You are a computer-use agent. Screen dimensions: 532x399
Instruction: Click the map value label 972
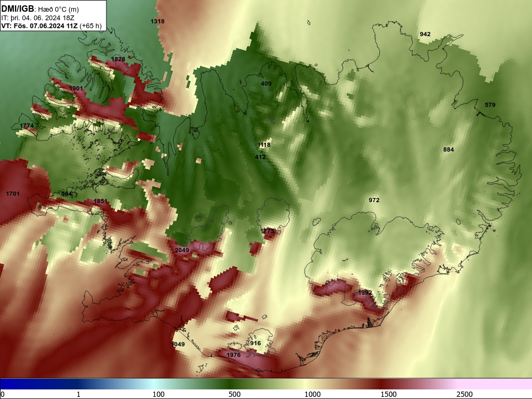point(374,200)
